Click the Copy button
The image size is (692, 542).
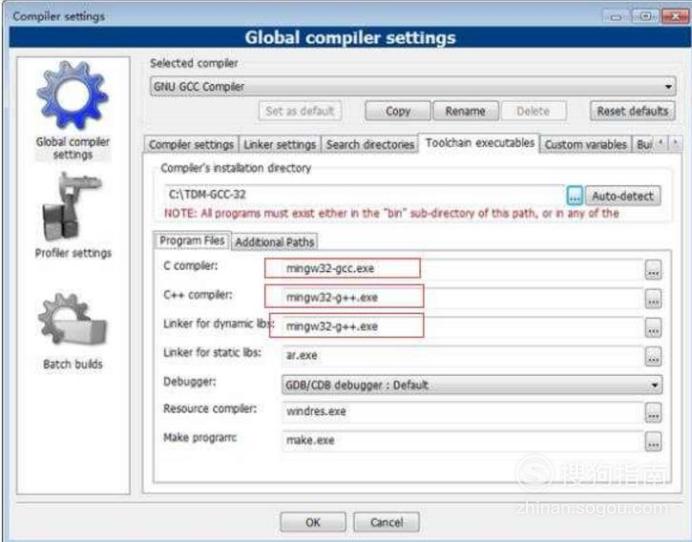398,111
